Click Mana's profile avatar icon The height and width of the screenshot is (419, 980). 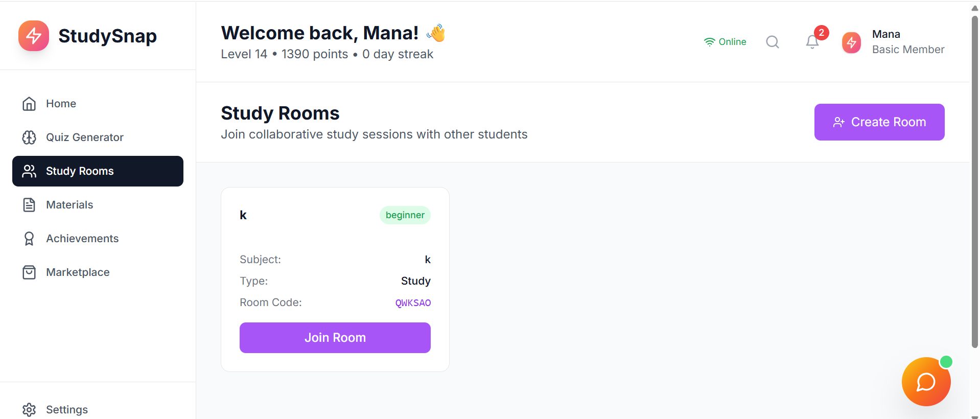click(851, 42)
